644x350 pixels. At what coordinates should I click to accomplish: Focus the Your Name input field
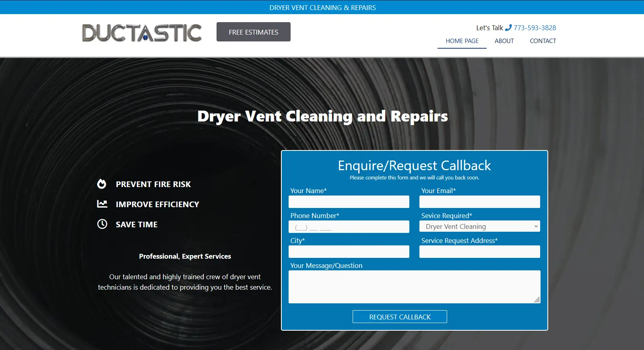coord(349,202)
